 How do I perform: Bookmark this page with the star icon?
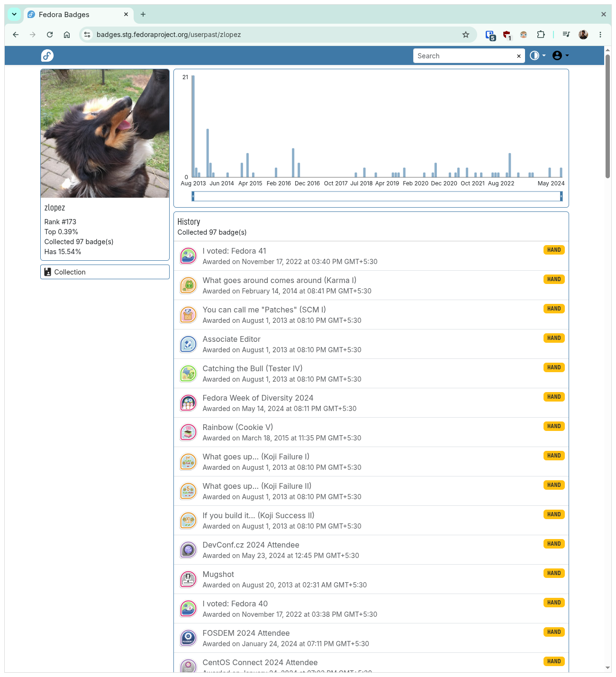[466, 35]
